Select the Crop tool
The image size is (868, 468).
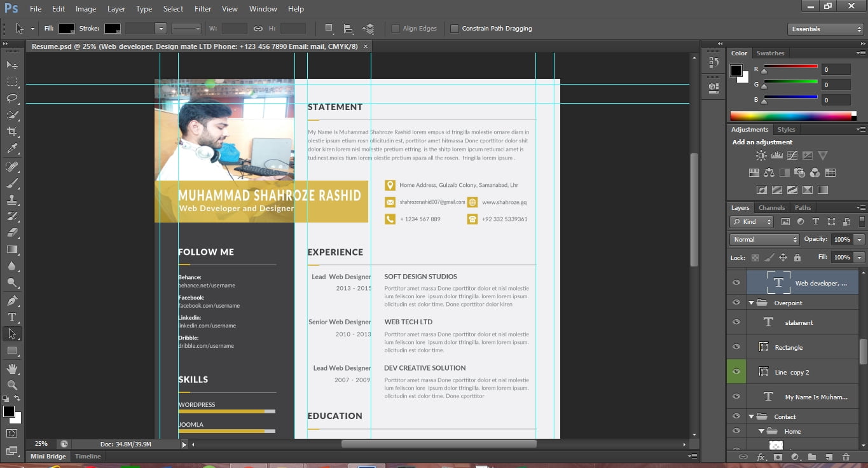(x=12, y=132)
